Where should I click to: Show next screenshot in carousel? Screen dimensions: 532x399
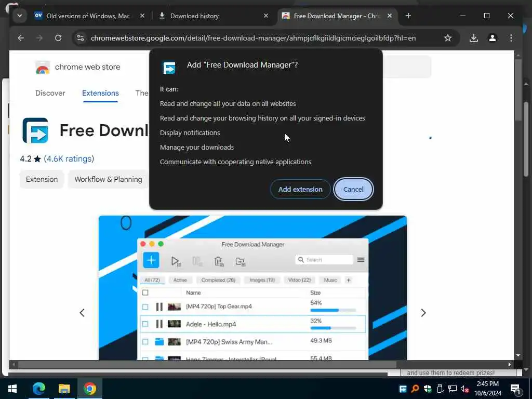pyautogui.click(x=423, y=313)
